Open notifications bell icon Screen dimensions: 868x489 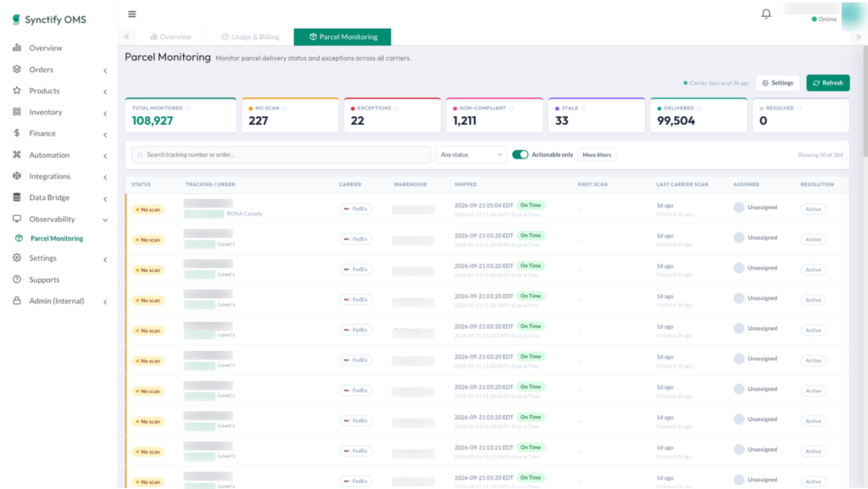766,14
